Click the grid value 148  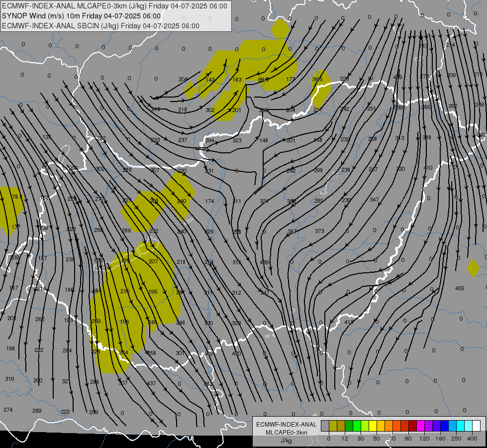click(x=263, y=140)
